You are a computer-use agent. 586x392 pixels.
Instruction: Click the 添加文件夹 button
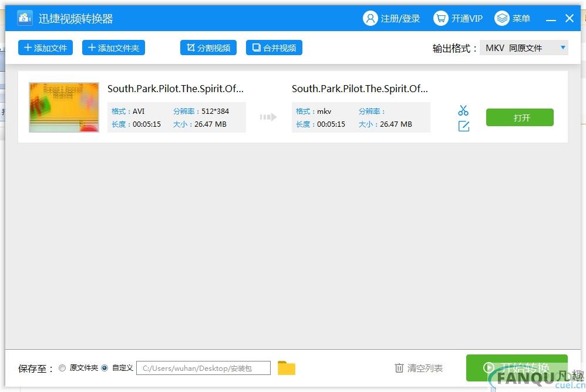click(113, 48)
